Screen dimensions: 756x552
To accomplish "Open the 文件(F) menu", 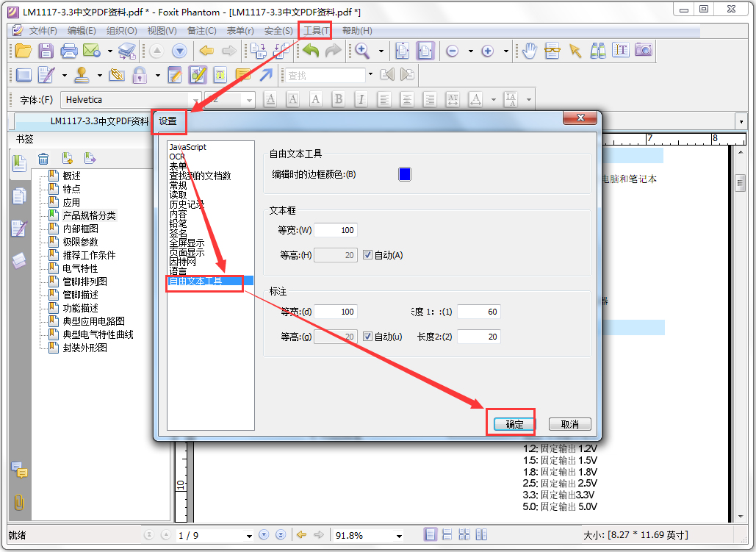I will 43,30.
